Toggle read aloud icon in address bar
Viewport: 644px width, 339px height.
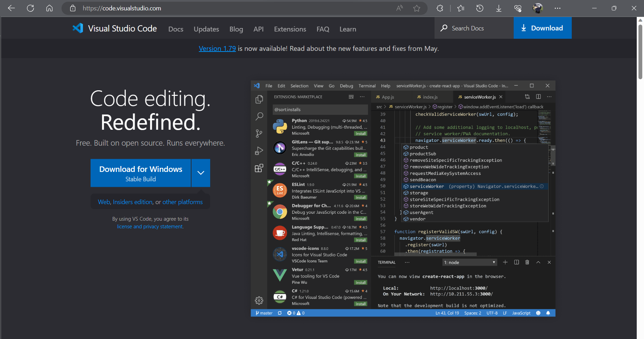click(x=400, y=8)
